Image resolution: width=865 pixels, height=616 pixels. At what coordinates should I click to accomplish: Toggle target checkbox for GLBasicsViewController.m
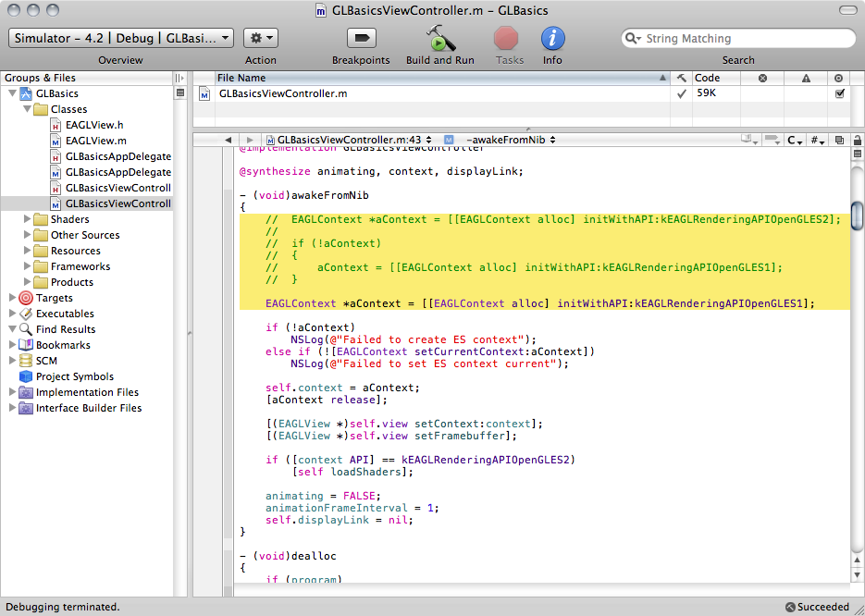pyautogui.click(x=840, y=93)
